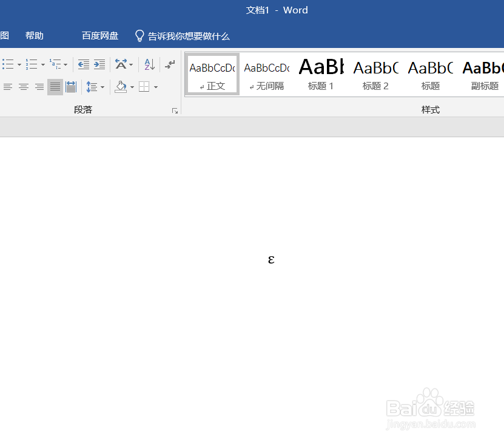Viewport: 504px width, 442px height.
Task: Enable left alignment
Action: click(7, 87)
